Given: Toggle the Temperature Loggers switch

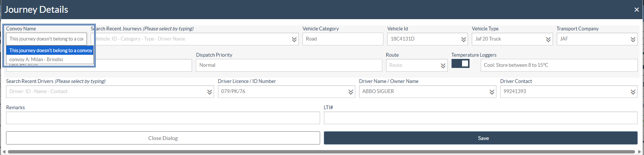Looking at the screenshot, I should coord(460,64).
